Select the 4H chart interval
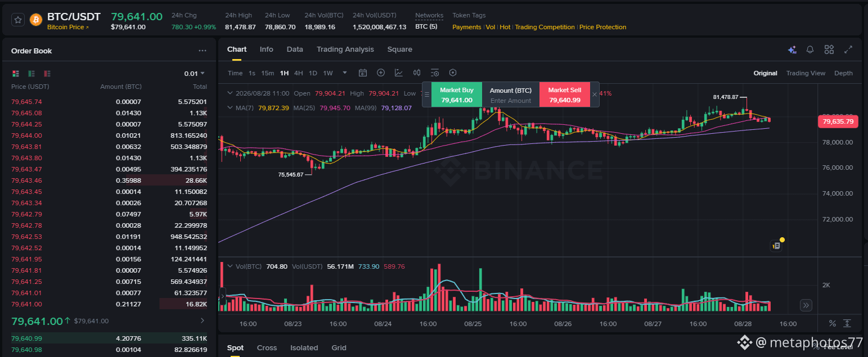868x357 pixels. tap(298, 73)
